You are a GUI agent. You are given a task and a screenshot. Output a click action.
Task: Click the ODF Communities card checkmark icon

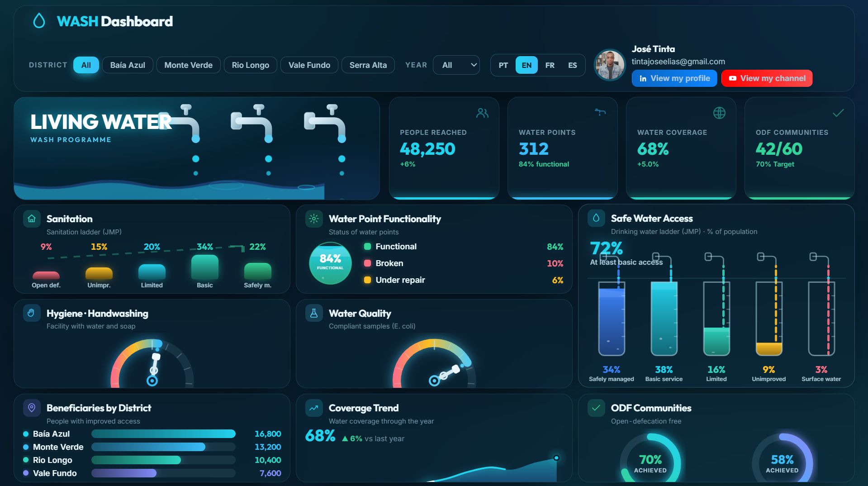point(838,113)
